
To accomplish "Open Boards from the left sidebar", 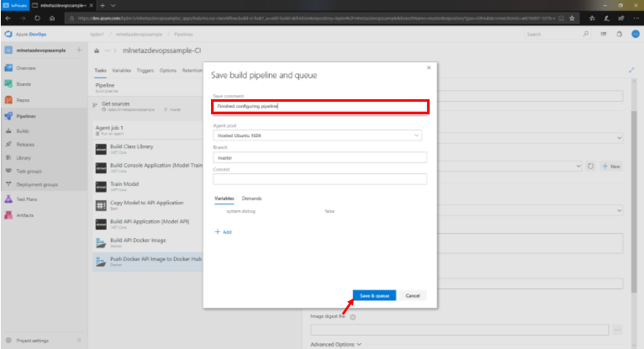I will click(25, 83).
